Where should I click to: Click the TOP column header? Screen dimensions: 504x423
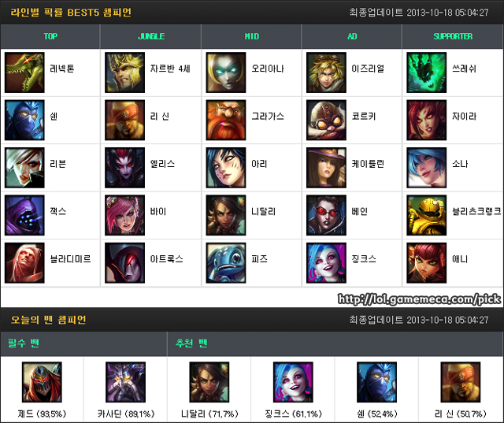[x=50, y=36]
